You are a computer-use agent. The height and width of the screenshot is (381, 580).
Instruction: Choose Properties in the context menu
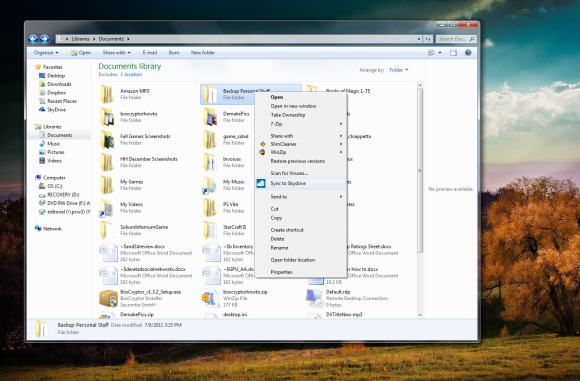(x=301, y=272)
